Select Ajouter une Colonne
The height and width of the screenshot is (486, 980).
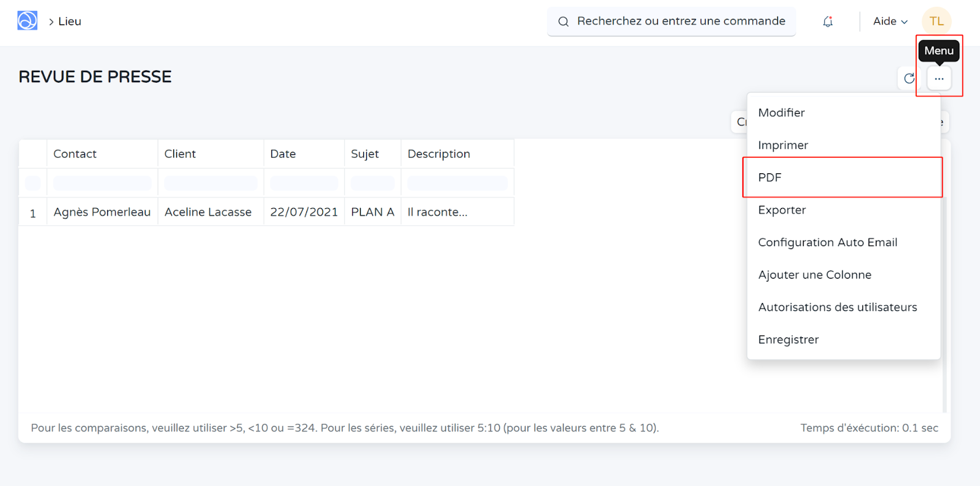coord(815,275)
